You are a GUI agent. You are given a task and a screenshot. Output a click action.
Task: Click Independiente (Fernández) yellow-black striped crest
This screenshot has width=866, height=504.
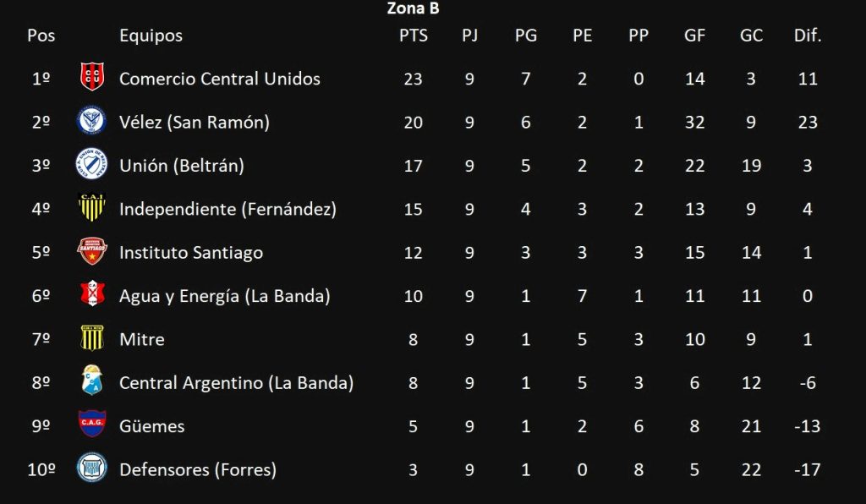(91, 207)
